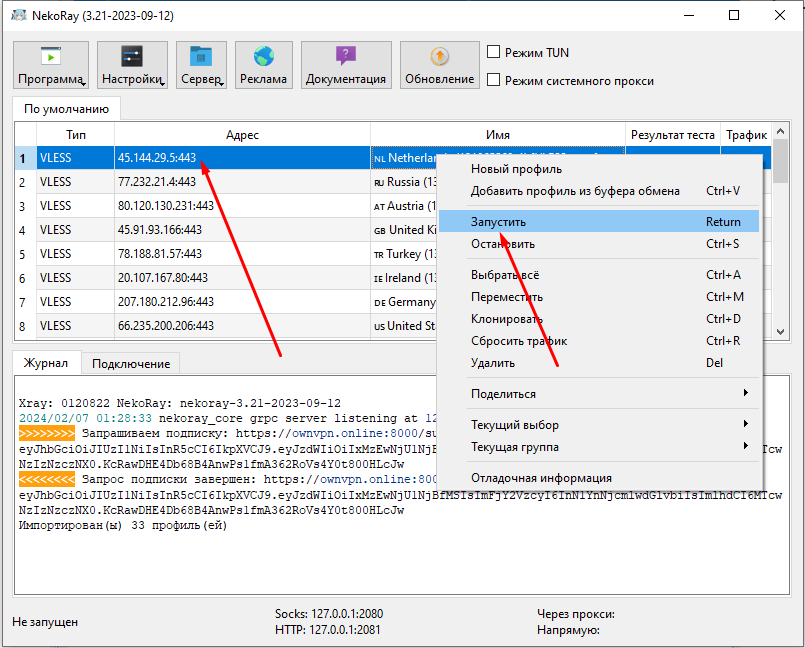Open the Программа toolbar menu
The width and height of the screenshot is (805, 648).
coord(51,65)
